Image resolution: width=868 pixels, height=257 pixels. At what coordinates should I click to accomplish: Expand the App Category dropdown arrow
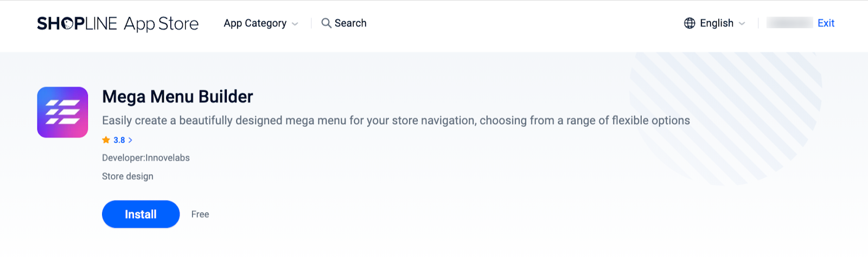point(295,24)
